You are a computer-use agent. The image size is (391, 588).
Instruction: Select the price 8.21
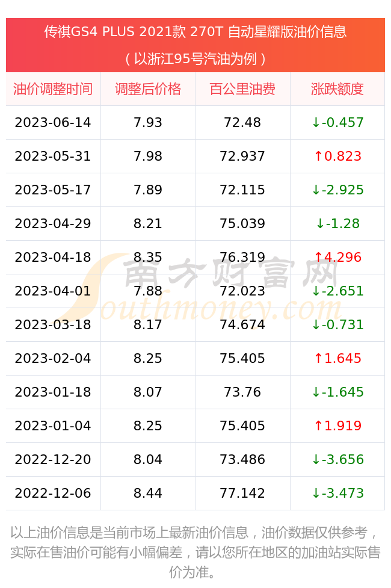click(x=148, y=224)
